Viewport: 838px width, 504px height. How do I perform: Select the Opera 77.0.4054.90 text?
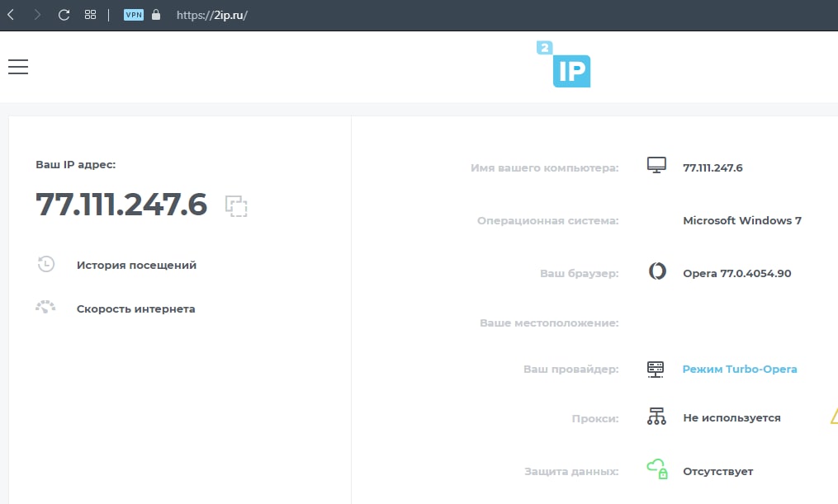click(737, 273)
